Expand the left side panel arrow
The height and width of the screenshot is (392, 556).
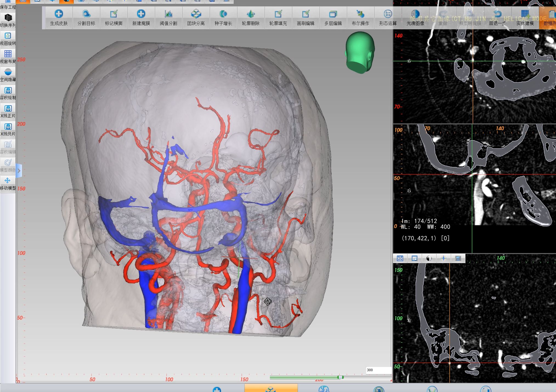(x=19, y=171)
